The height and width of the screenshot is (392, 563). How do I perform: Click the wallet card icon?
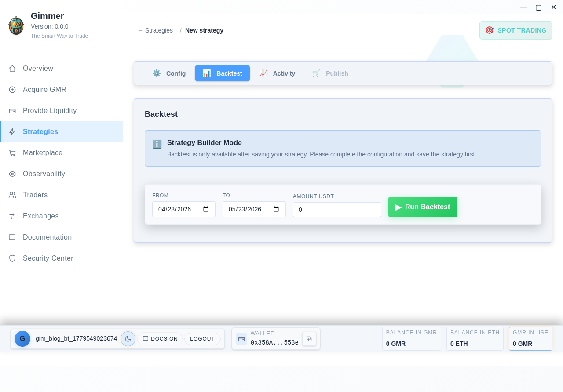(x=241, y=339)
